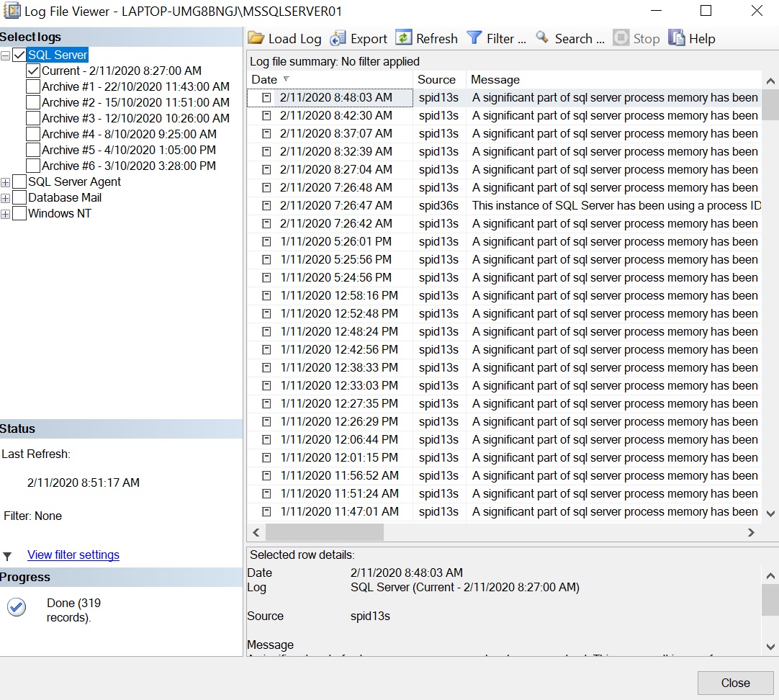
Task: Click the Search ... toolbar label
Action: (x=580, y=39)
